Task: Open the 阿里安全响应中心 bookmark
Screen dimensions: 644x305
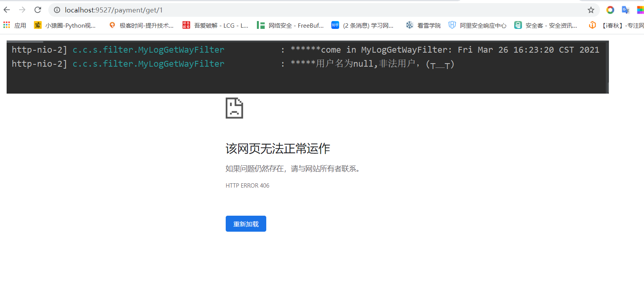Action: tap(478, 25)
